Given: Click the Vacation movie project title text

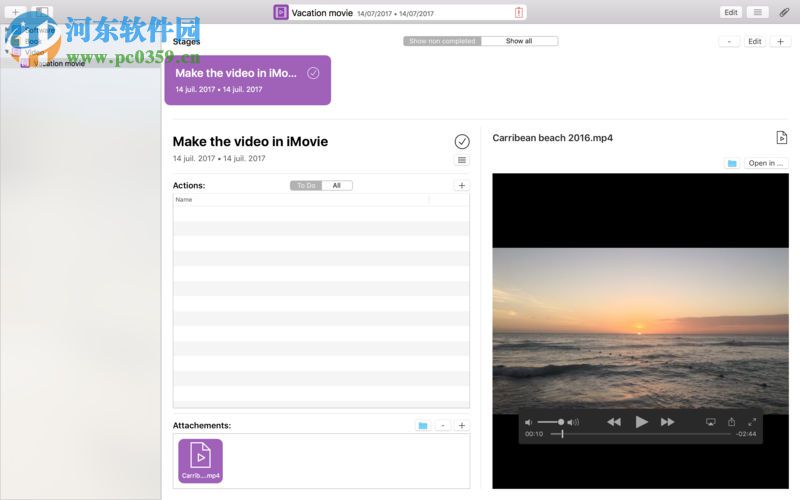Looking at the screenshot, I should click(322, 13).
